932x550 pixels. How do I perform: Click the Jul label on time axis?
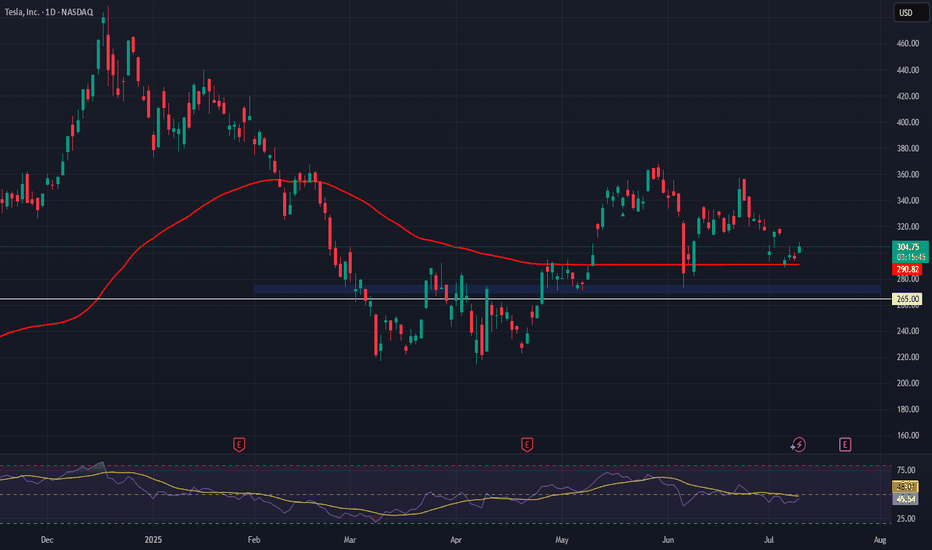pyautogui.click(x=769, y=540)
